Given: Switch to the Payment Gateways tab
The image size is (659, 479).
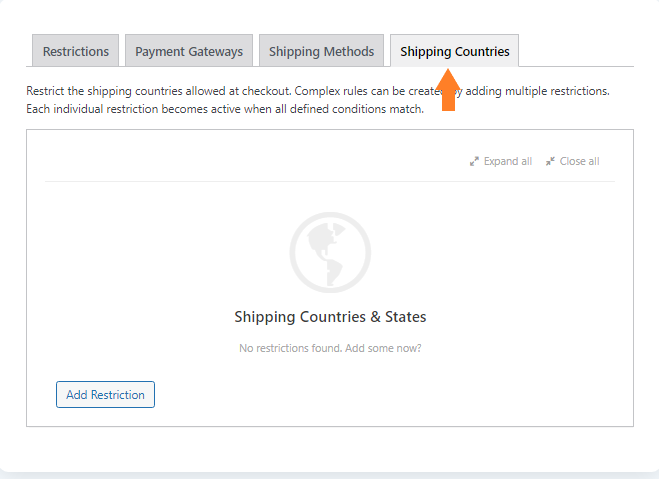Looking at the screenshot, I should click(x=189, y=51).
